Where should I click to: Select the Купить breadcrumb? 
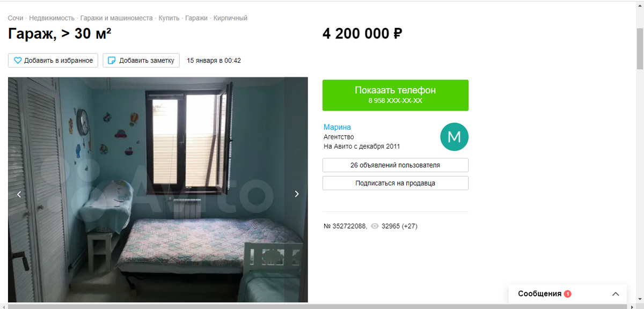169,18
